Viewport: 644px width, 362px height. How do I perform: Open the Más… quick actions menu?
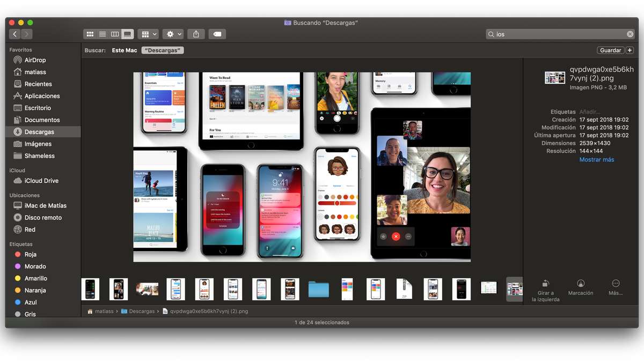[616, 287]
